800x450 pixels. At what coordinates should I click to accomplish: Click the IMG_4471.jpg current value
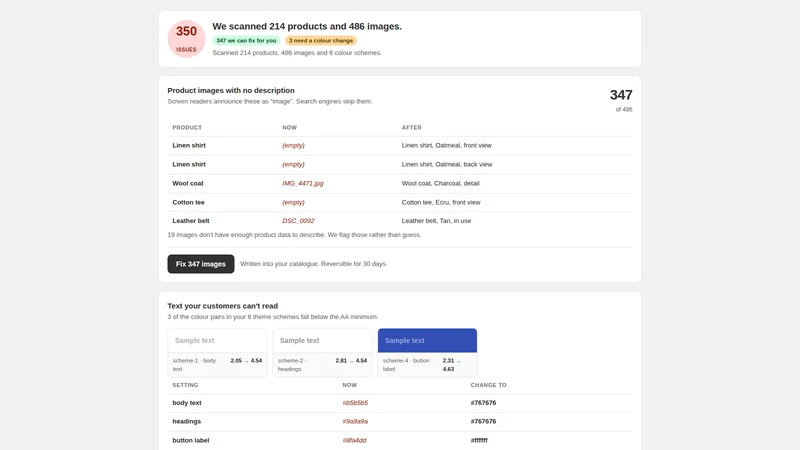(303, 183)
